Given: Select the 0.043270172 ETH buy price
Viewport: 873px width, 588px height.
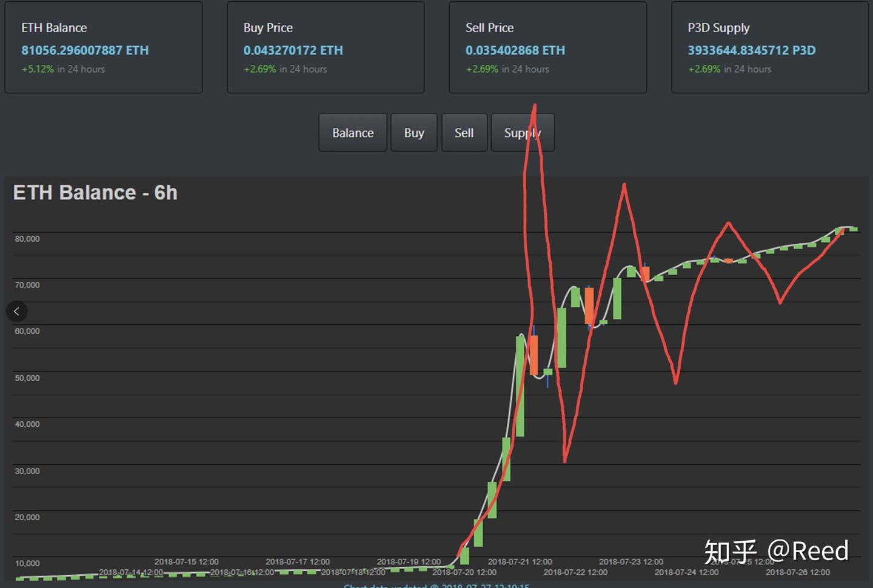Looking at the screenshot, I should [293, 50].
